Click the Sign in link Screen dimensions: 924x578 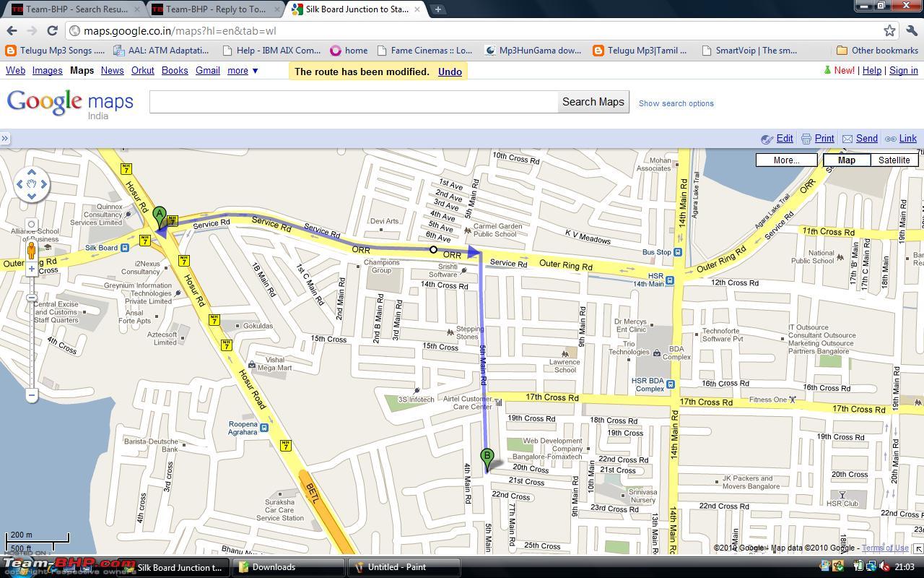pyautogui.click(x=904, y=70)
